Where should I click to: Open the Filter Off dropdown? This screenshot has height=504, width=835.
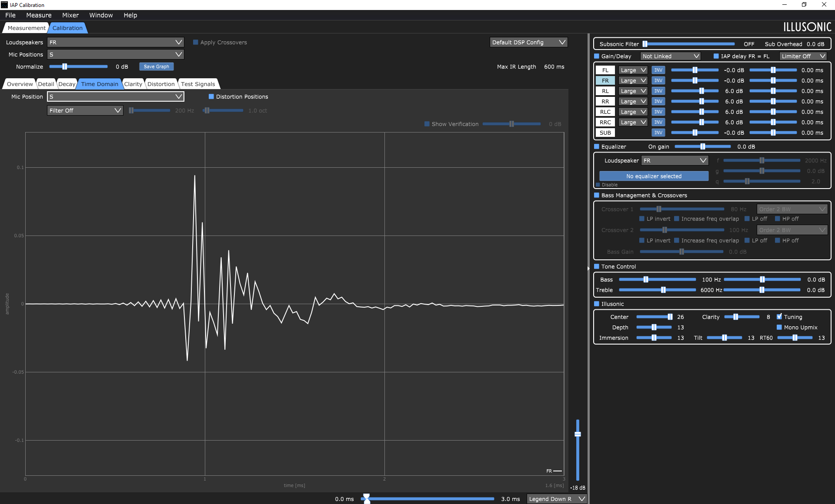[x=85, y=110]
